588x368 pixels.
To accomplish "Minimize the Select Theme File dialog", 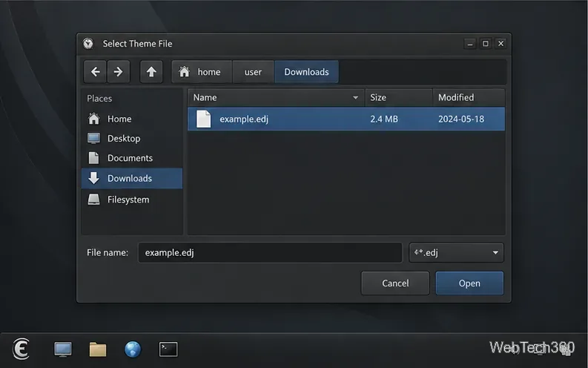I will [x=470, y=44].
